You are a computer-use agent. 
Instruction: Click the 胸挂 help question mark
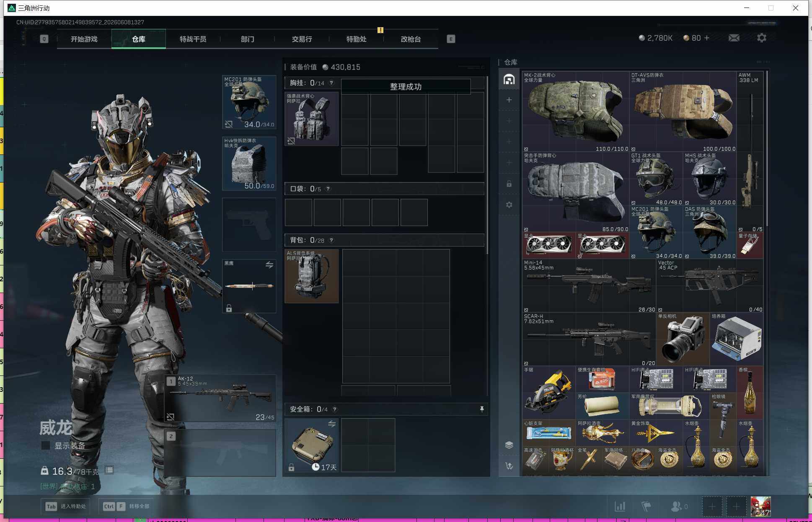pos(331,83)
